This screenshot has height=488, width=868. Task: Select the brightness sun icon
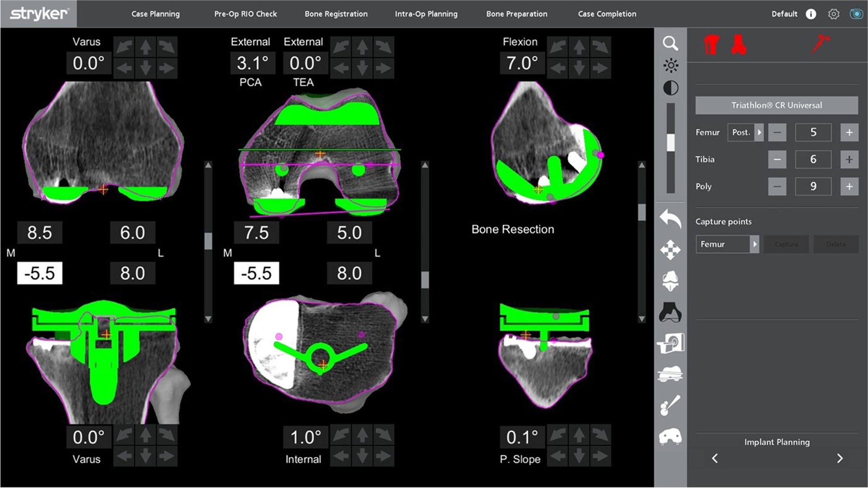670,66
